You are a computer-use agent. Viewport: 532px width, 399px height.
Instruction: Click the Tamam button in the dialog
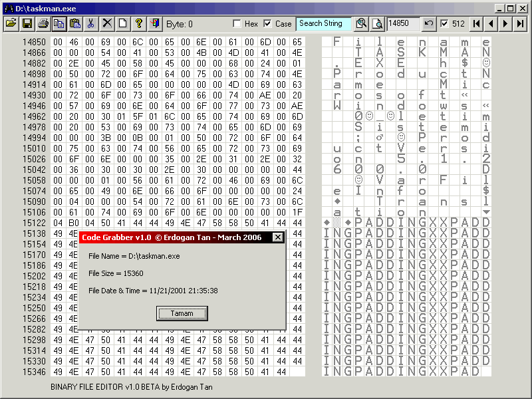coord(182,313)
